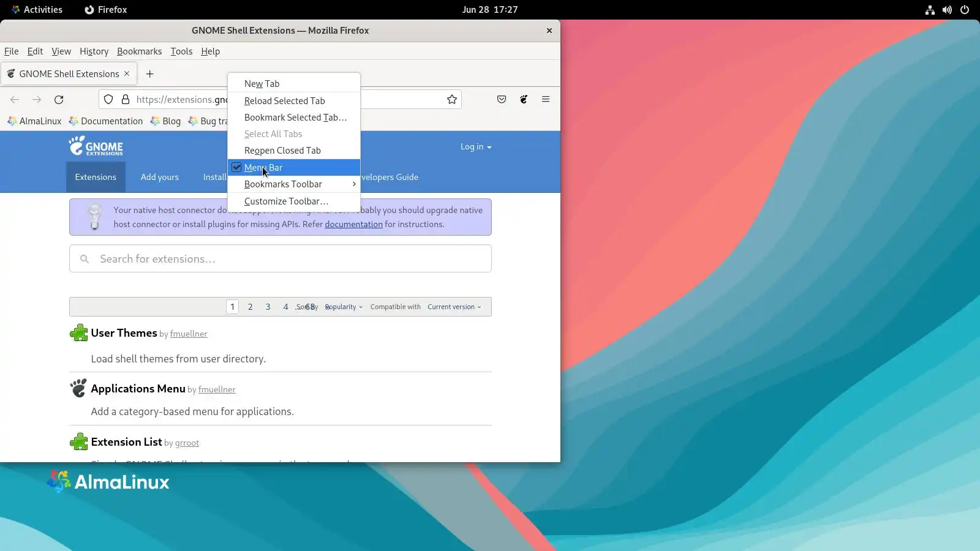Screen dimensions: 980x551
Task: Open the History menu
Action: [x=94, y=51]
